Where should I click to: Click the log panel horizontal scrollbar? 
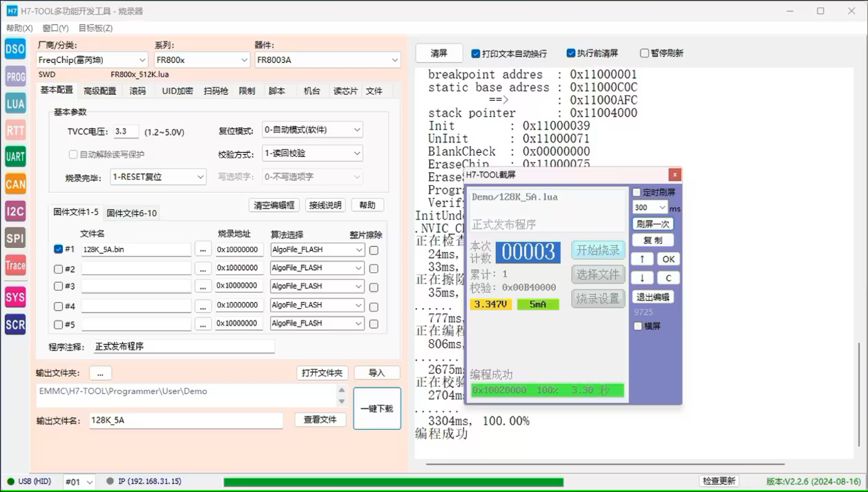pos(605,464)
